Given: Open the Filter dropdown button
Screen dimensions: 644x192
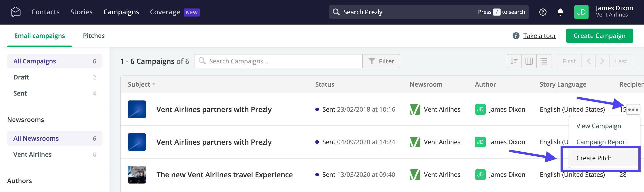Looking at the screenshot, I should click(381, 61).
